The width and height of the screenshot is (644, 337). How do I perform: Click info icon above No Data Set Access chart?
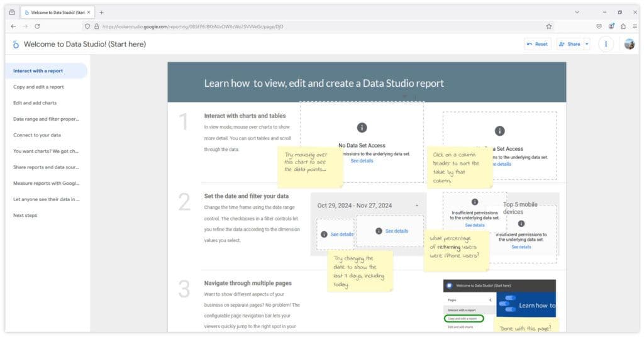(362, 128)
